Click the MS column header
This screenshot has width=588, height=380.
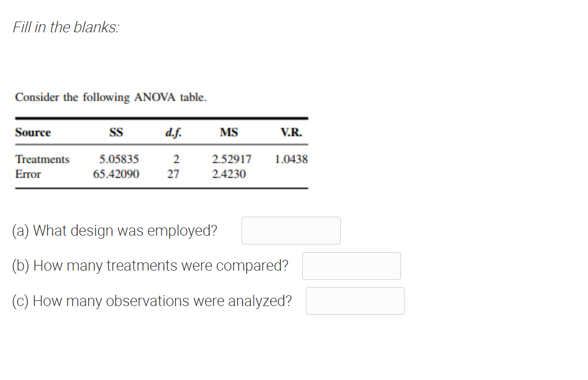point(229,132)
